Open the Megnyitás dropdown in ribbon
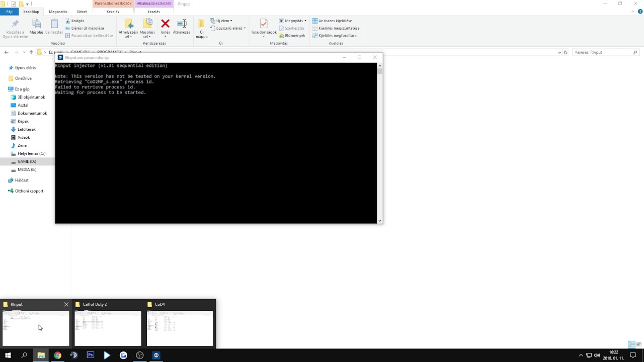 (x=292, y=21)
